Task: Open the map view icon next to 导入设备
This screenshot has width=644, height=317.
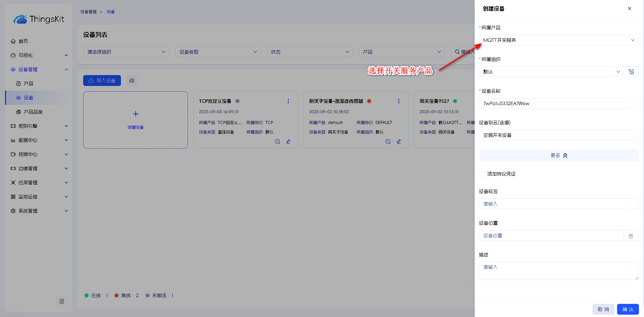Action: 132,81
